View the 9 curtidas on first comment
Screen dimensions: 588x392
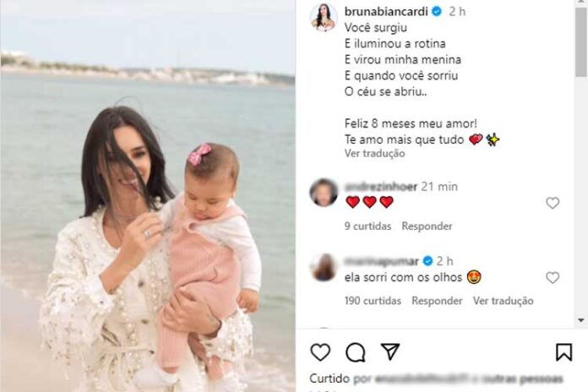point(367,226)
